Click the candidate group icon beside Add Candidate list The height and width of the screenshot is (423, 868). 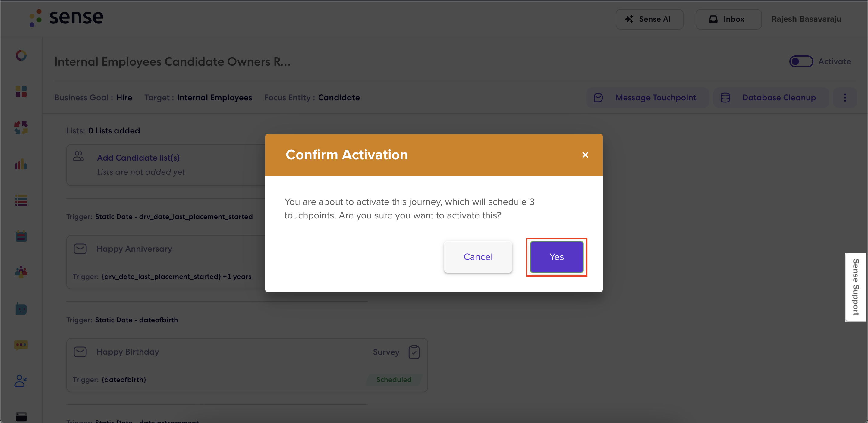78,156
